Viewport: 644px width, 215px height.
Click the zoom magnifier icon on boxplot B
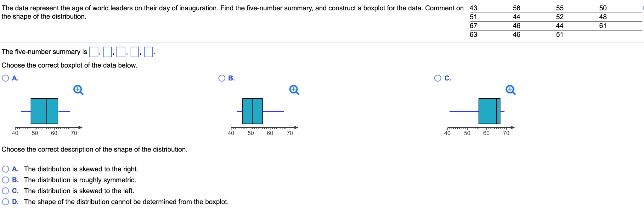(293, 90)
